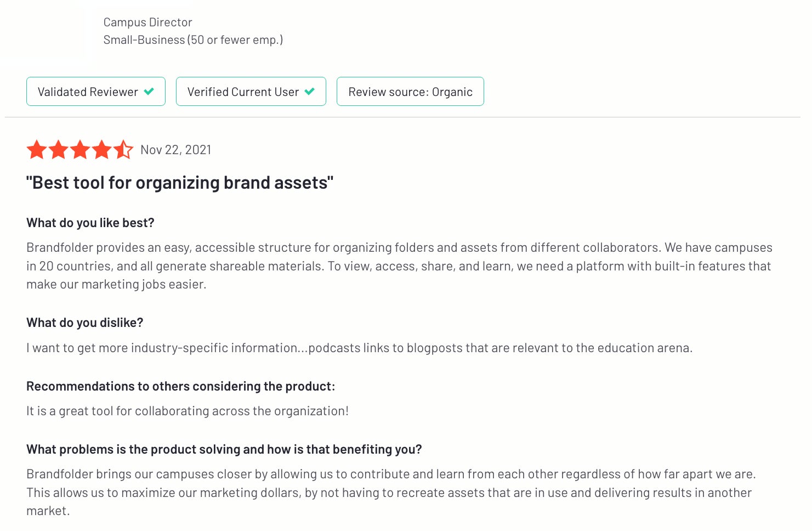The height and width of the screenshot is (531, 812).
Task: Select the Review source: Organic badge
Action: (x=410, y=92)
